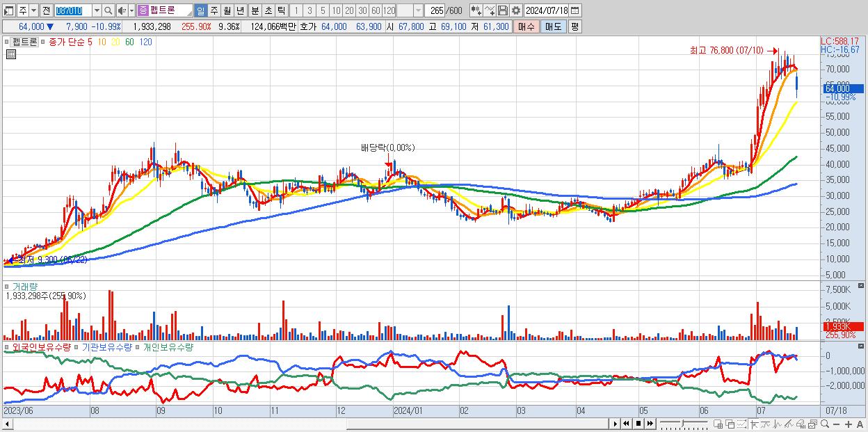Image resolution: width=868 pixels, height=432 pixels.
Task: Click the rewind double-arrow button
Action: point(626,423)
